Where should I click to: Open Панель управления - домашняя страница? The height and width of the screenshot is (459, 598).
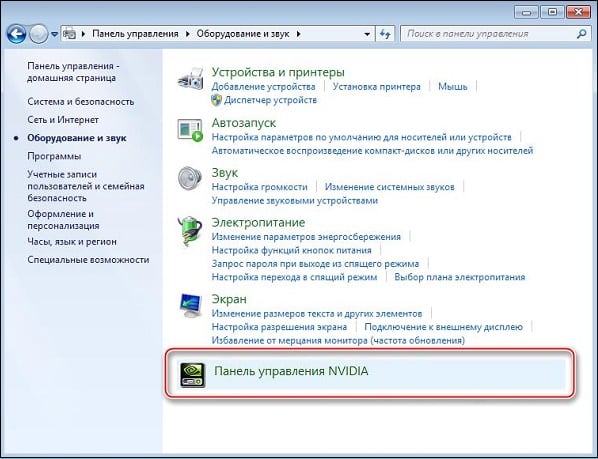pos(73,72)
